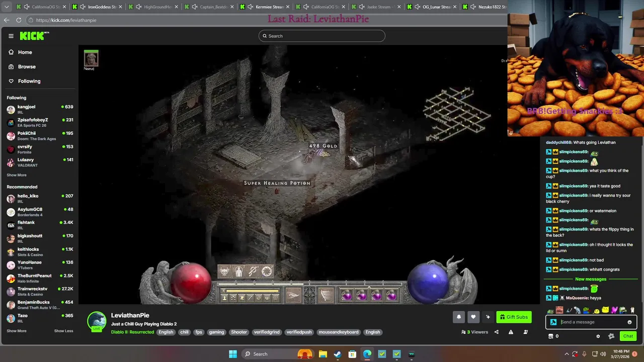Click the yellow cat quick emote
Image resolution: width=644 pixels, height=362 pixels.
pos(605,310)
